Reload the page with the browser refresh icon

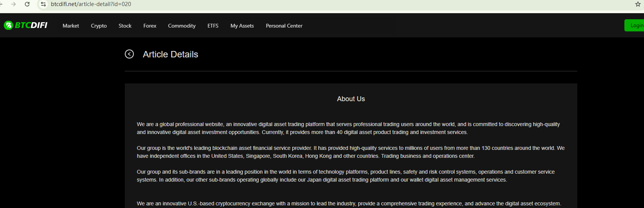(27, 4)
